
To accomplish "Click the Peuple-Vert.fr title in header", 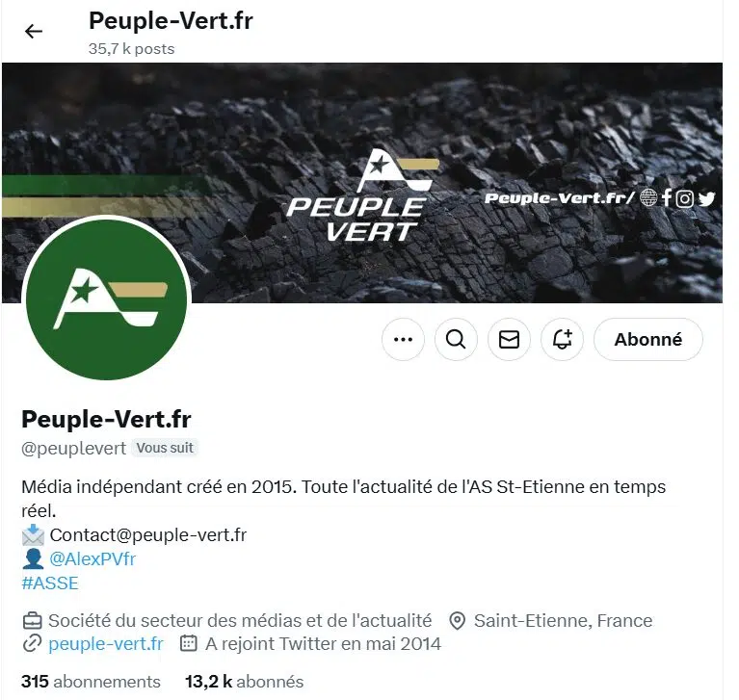I will click(172, 21).
